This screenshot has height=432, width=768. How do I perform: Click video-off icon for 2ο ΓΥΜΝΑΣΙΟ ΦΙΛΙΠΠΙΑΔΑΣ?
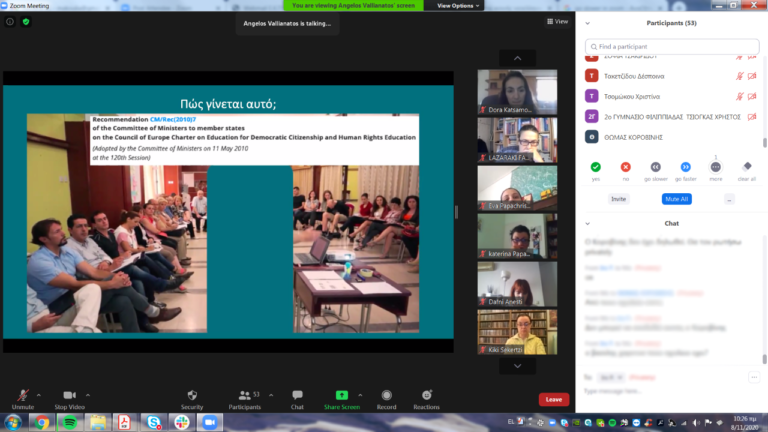pyautogui.click(x=752, y=117)
